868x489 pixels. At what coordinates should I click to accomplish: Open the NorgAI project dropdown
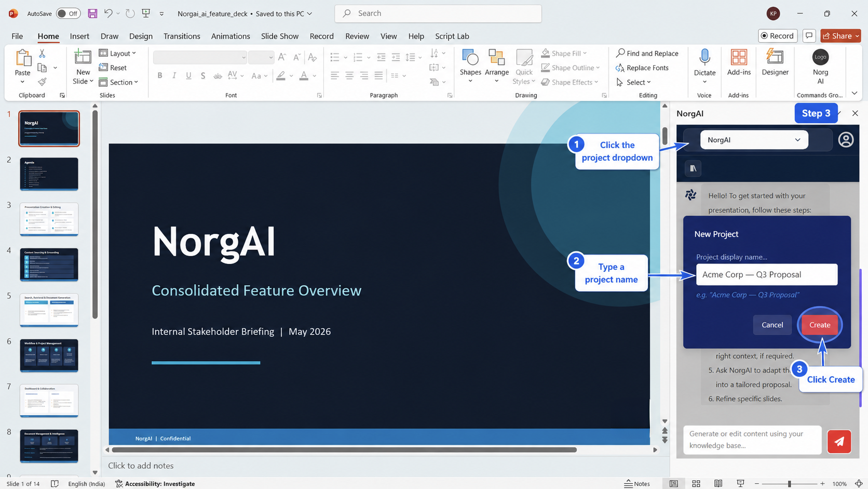tap(754, 140)
